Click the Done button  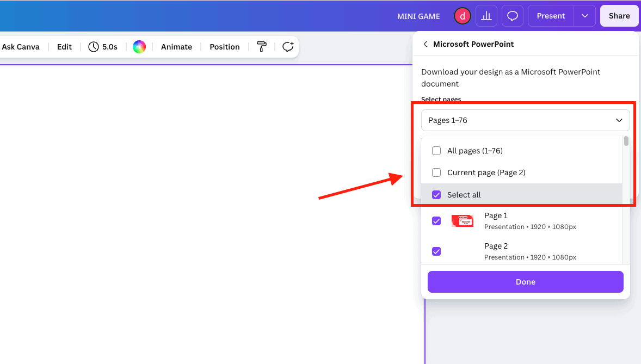[x=525, y=282]
